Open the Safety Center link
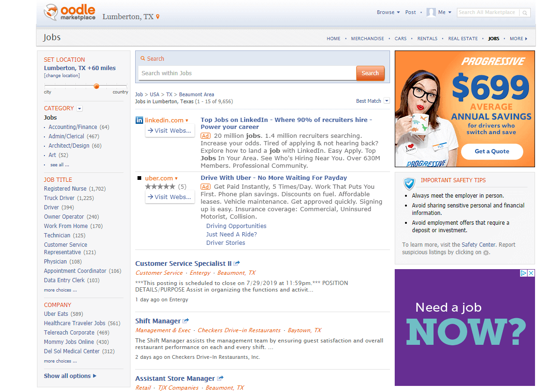 pos(478,245)
